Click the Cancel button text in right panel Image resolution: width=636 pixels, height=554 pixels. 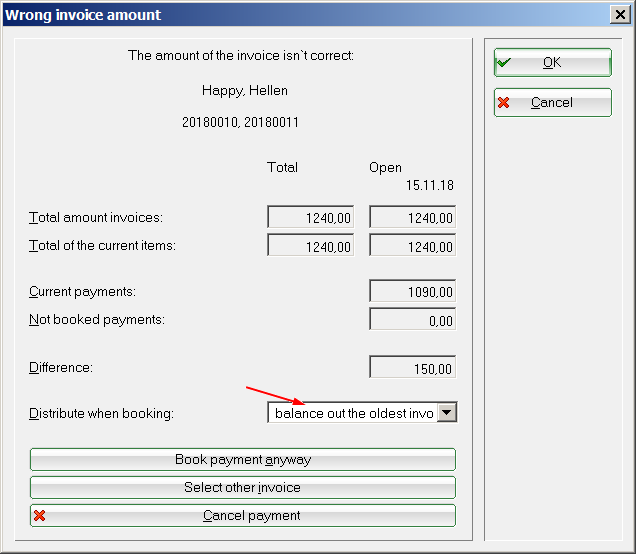(552, 103)
